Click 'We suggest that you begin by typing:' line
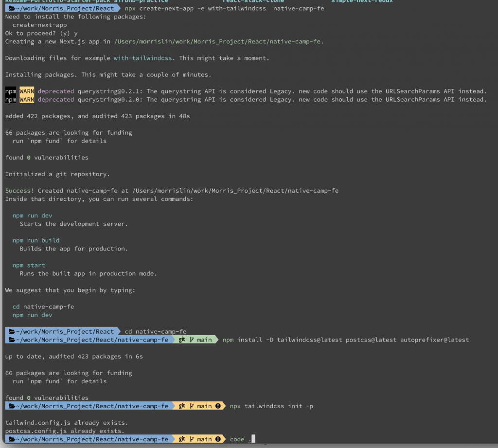This screenshot has height=448, width=498. pyautogui.click(x=70, y=290)
